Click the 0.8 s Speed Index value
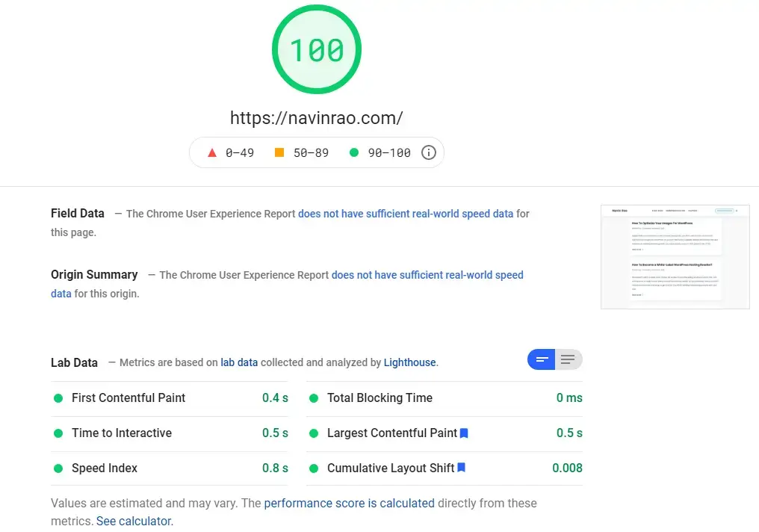Image resolution: width=759 pixels, height=532 pixels. click(x=275, y=468)
